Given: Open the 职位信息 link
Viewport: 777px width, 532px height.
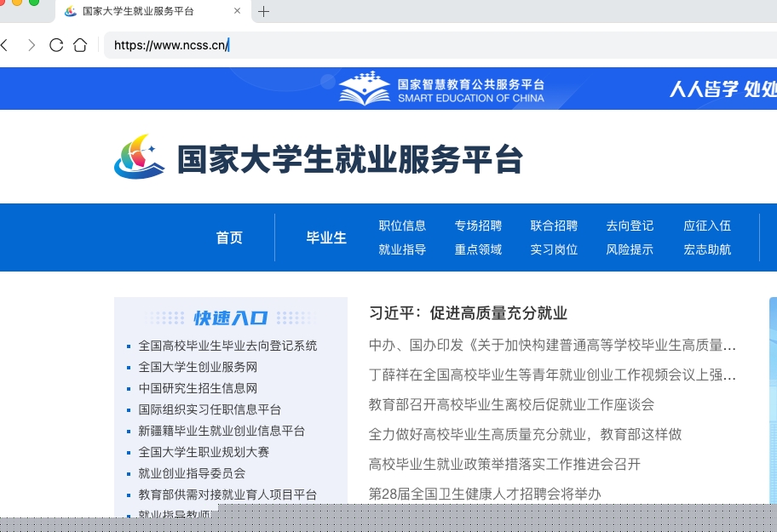Looking at the screenshot, I should point(402,226).
